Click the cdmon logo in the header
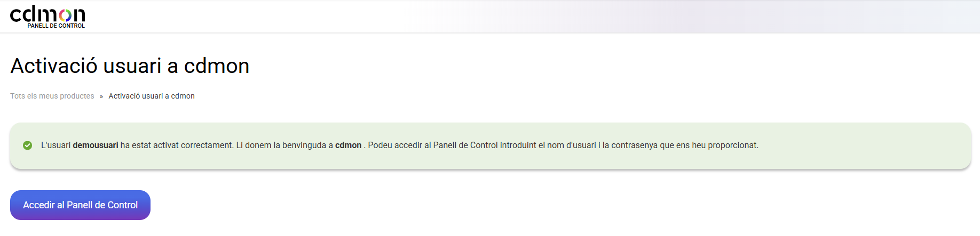980x236 pixels. pyautogui.click(x=47, y=15)
